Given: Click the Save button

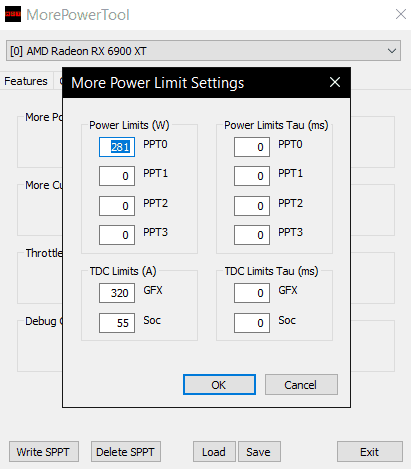Looking at the screenshot, I should point(259,452).
